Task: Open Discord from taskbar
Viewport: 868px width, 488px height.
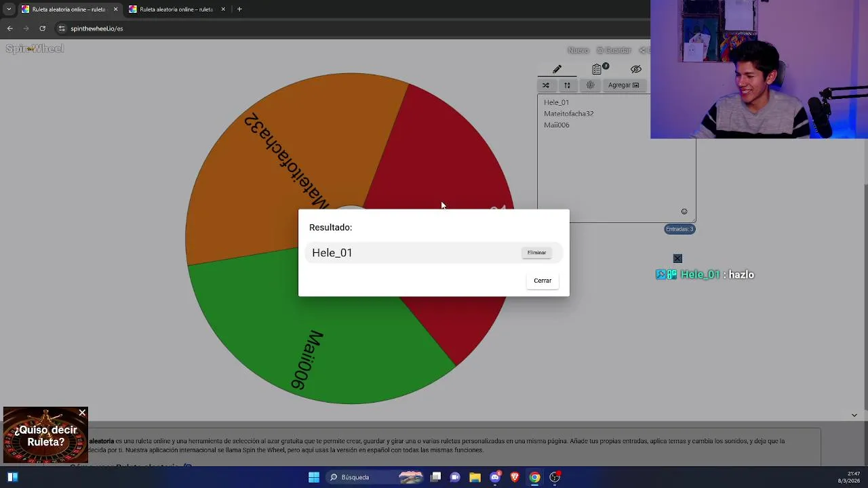Action: tap(495, 477)
